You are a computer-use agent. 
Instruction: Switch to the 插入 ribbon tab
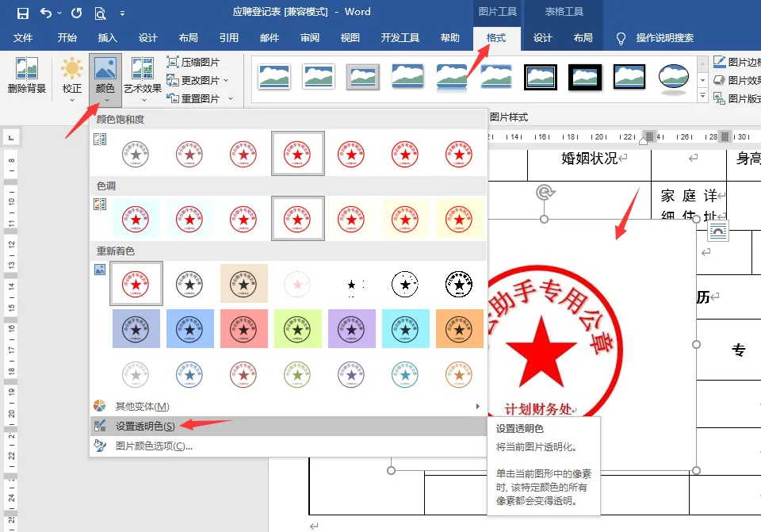tap(107, 38)
